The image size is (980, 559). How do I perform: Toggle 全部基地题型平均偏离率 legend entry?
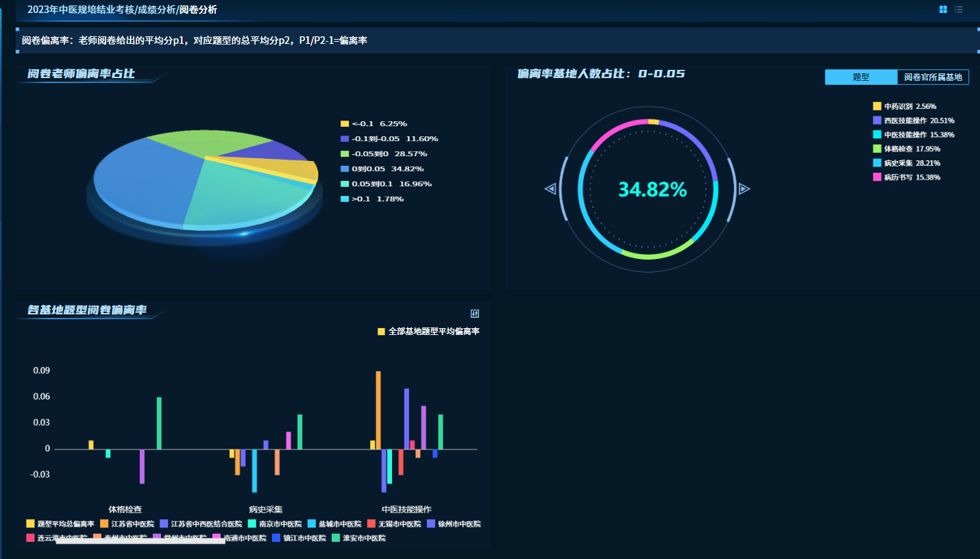428,332
